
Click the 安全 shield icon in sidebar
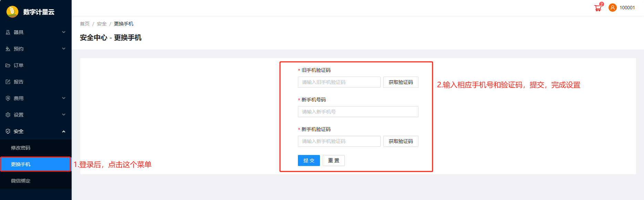click(8, 131)
